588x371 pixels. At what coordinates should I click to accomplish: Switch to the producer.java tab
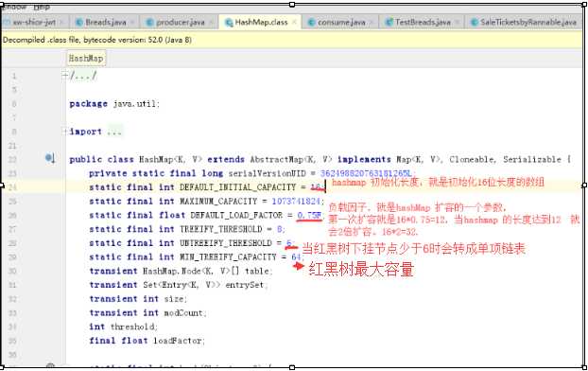[181, 22]
